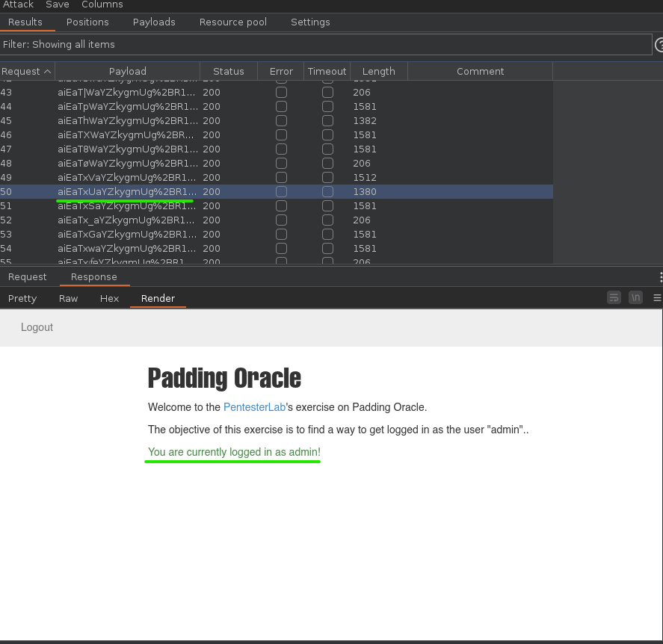Tick the Error checkbox for request 43
Viewport: 663px width, 644px height.
point(281,92)
